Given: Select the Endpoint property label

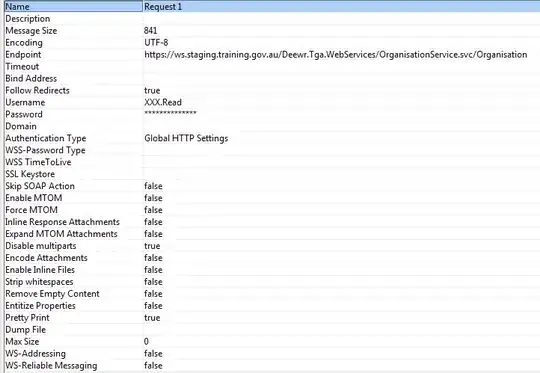Looking at the screenshot, I should point(23,54).
